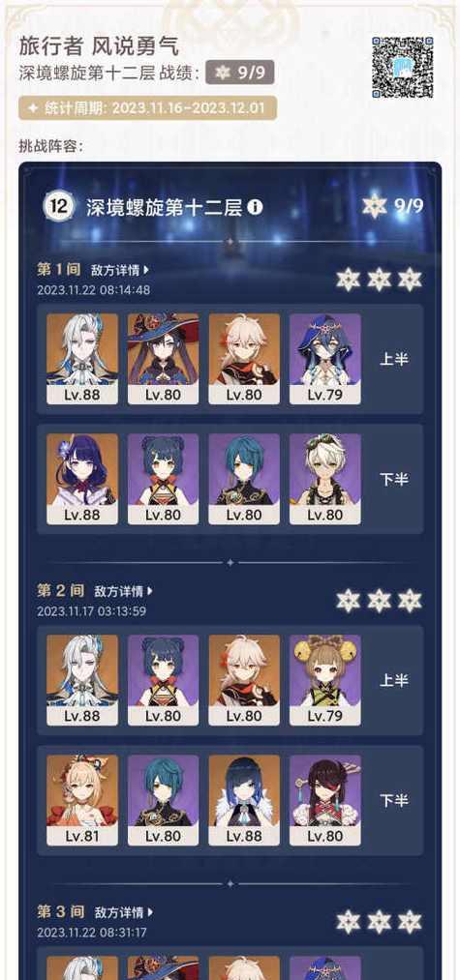Image resolution: width=460 pixels, height=980 pixels.
Task: Click the circled 12 floor badge
Action: pyautogui.click(x=59, y=207)
